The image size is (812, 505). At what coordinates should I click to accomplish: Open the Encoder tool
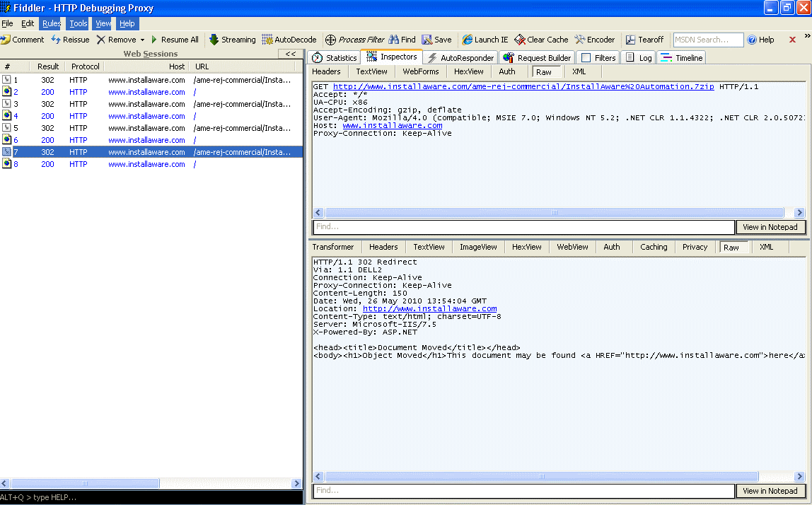(594, 40)
